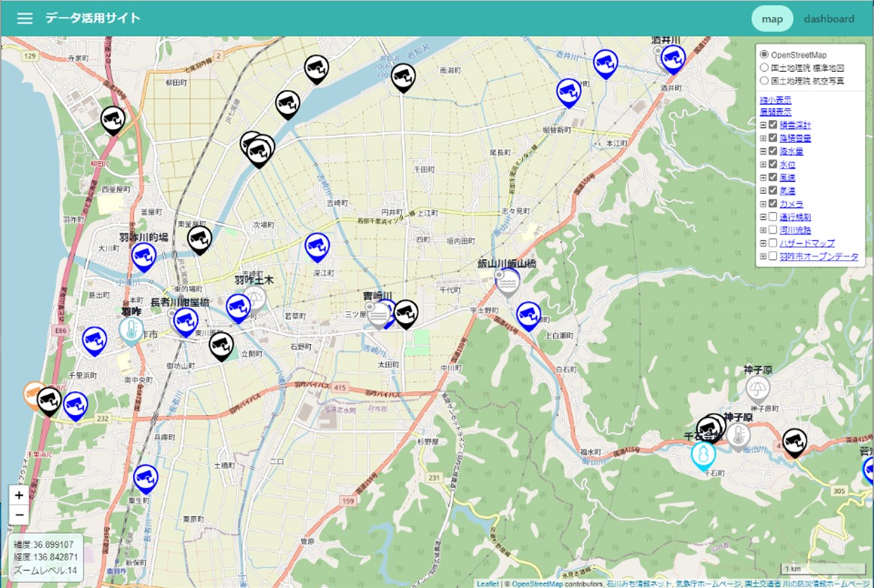The image size is (874, 588).
Task: Select the 国土地理院 標準地図 base map
Action: coord(765,67)
